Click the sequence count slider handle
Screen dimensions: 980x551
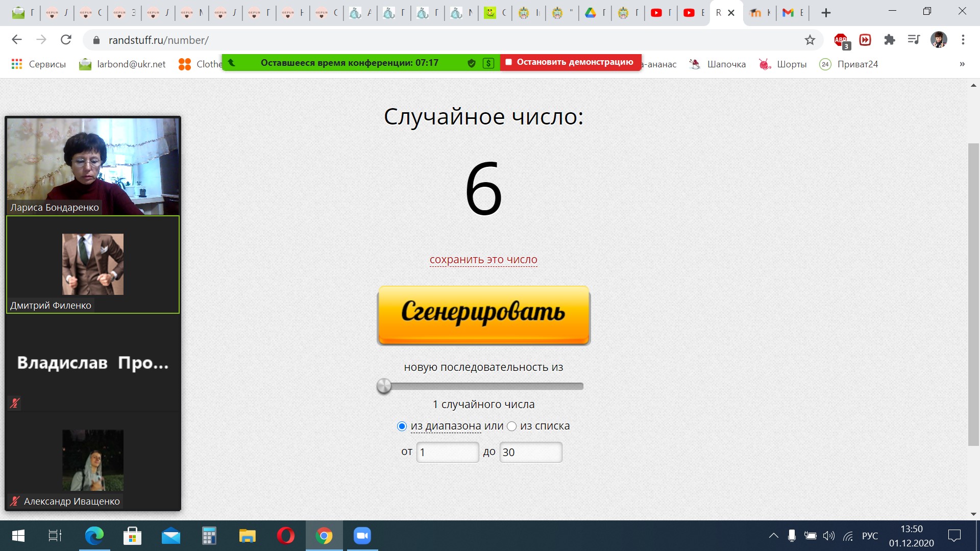(384, 386)
